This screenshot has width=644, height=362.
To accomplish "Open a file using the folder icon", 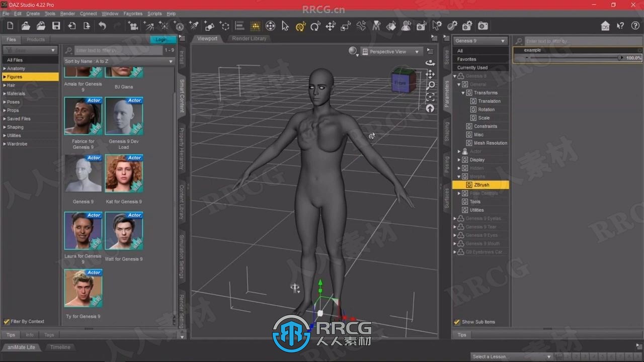I will pos(26,26).
